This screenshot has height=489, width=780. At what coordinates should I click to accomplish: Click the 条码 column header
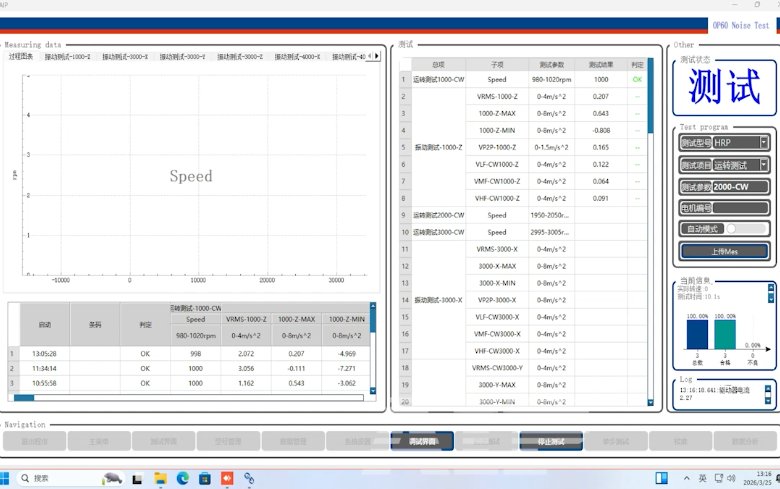click(95, 324)
